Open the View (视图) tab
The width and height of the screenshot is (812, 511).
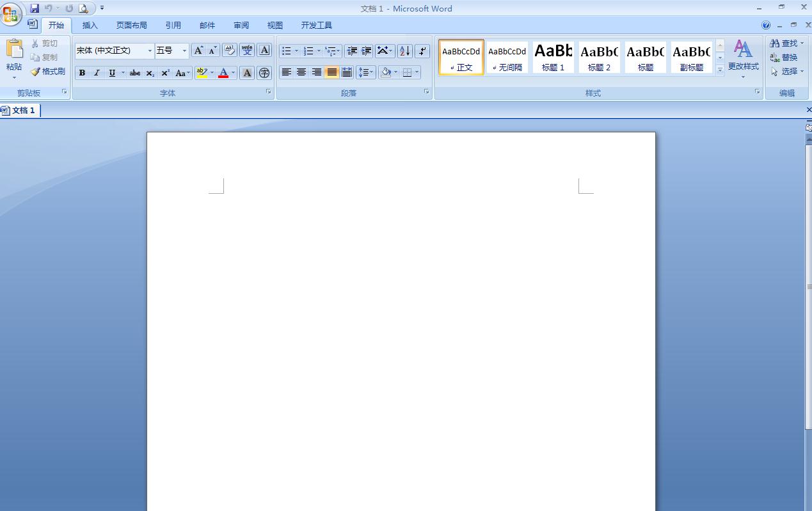[x=275, y=26]
